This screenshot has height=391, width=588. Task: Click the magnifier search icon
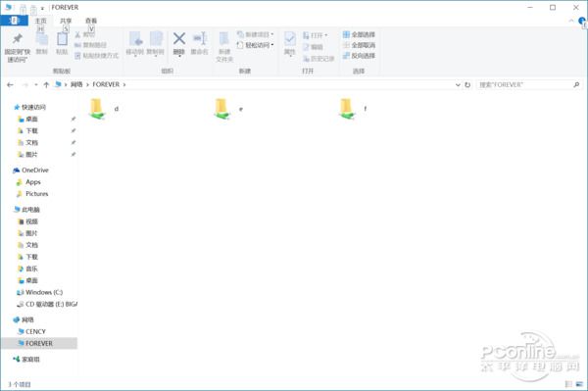576,85
